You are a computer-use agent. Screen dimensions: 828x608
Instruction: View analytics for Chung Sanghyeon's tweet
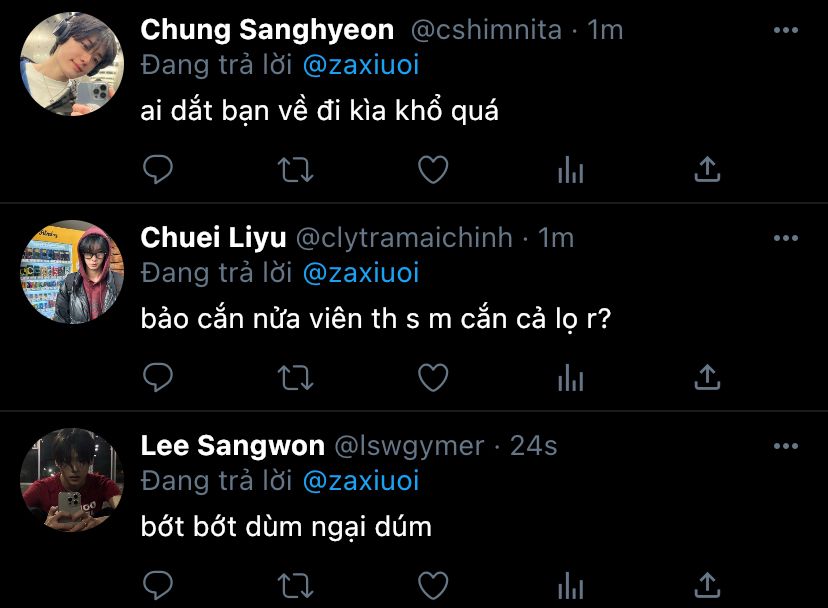pos(570,171)
